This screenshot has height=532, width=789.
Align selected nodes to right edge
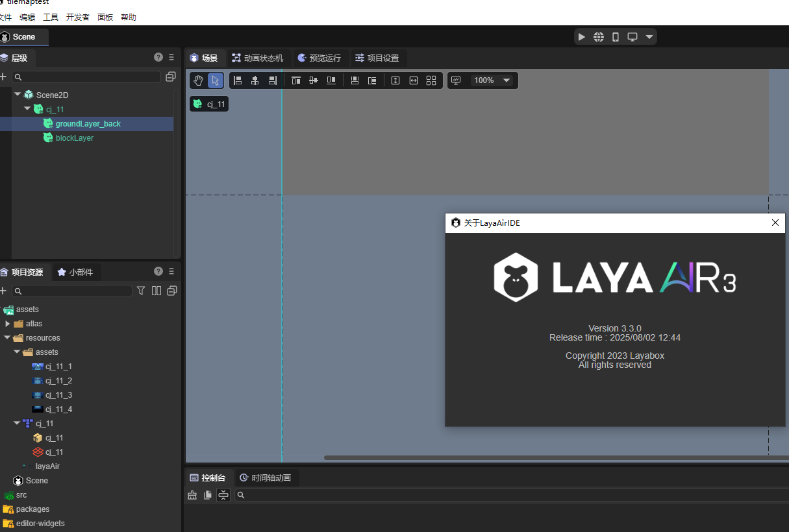pos(273,80)
